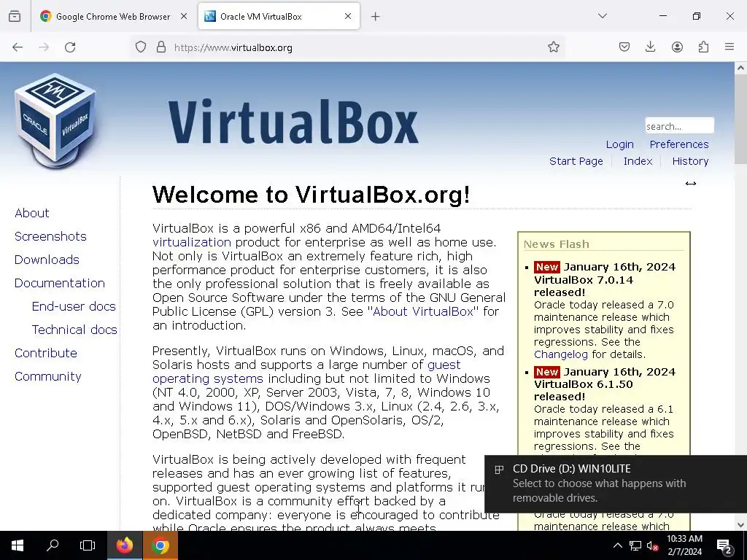Viewport: 747px width, 560px height.
Task: Click into the search... input field
Action: [x=679, y=125]
